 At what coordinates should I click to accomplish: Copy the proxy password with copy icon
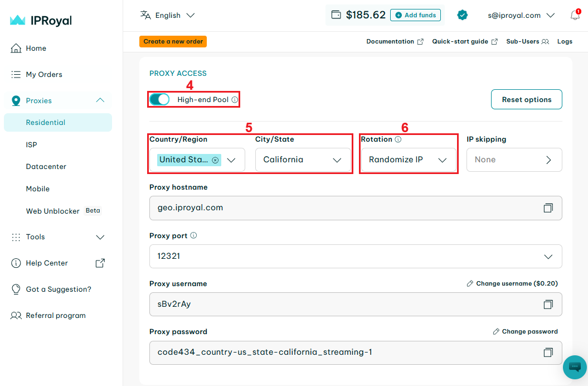click(x=548, y=353)
